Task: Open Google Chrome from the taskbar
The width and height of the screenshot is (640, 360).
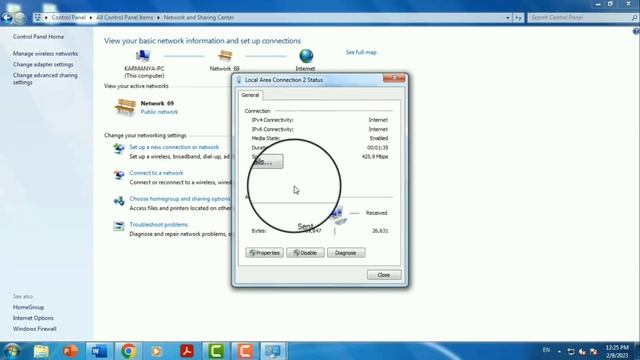Action: point(128,351)
